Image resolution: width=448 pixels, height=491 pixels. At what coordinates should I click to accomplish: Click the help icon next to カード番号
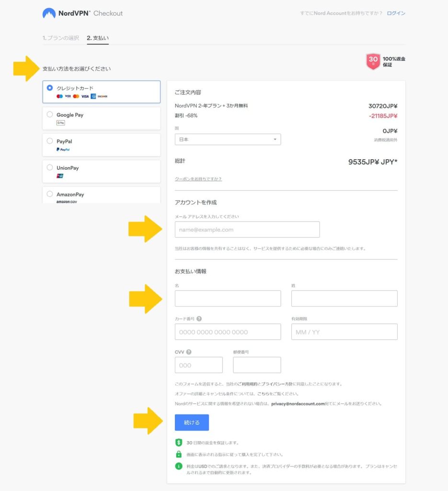[199, 319]
